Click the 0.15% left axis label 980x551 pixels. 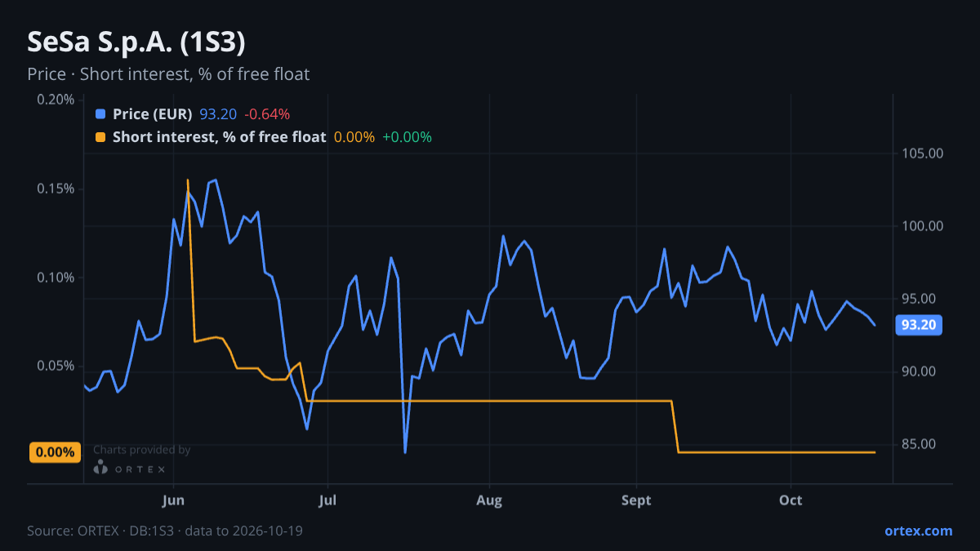(56, 189)
